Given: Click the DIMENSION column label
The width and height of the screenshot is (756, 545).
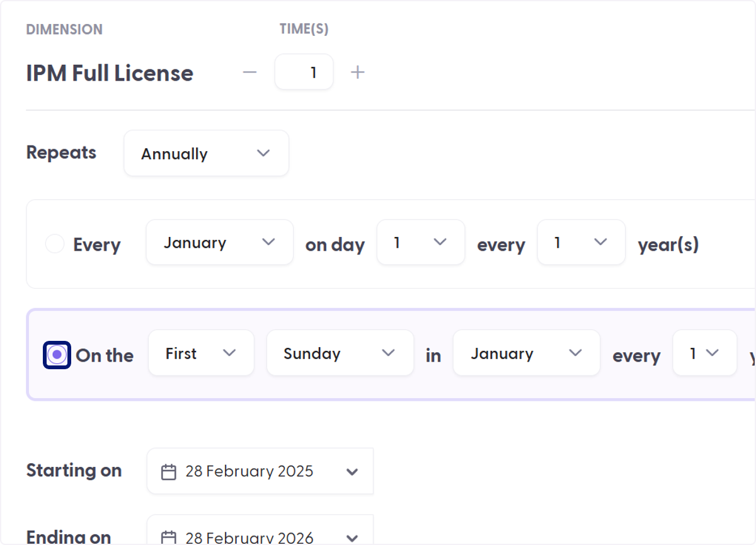Looking at the screenshot, I should [64, 30].
